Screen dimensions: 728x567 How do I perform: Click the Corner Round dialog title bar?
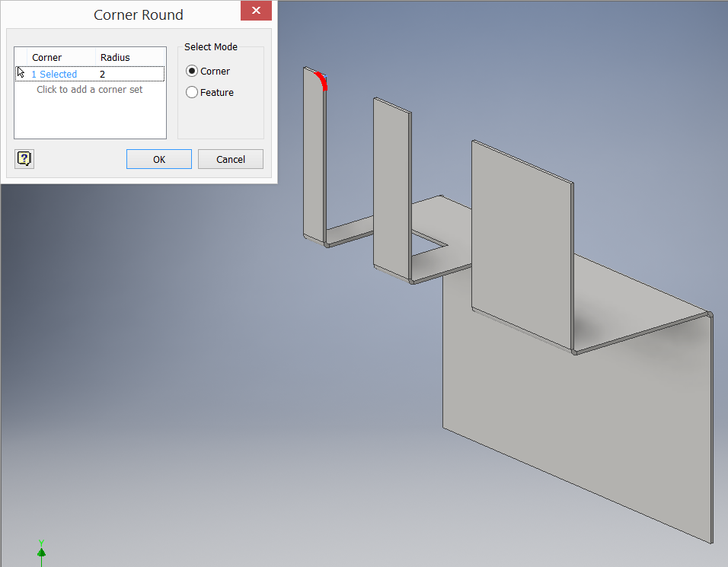(x=139, y=14)
